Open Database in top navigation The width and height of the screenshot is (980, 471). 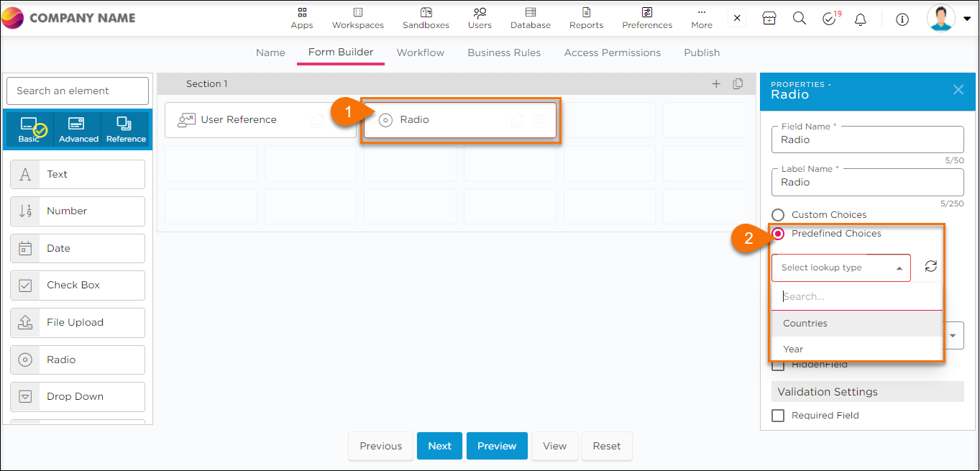[x=531, y=19]
